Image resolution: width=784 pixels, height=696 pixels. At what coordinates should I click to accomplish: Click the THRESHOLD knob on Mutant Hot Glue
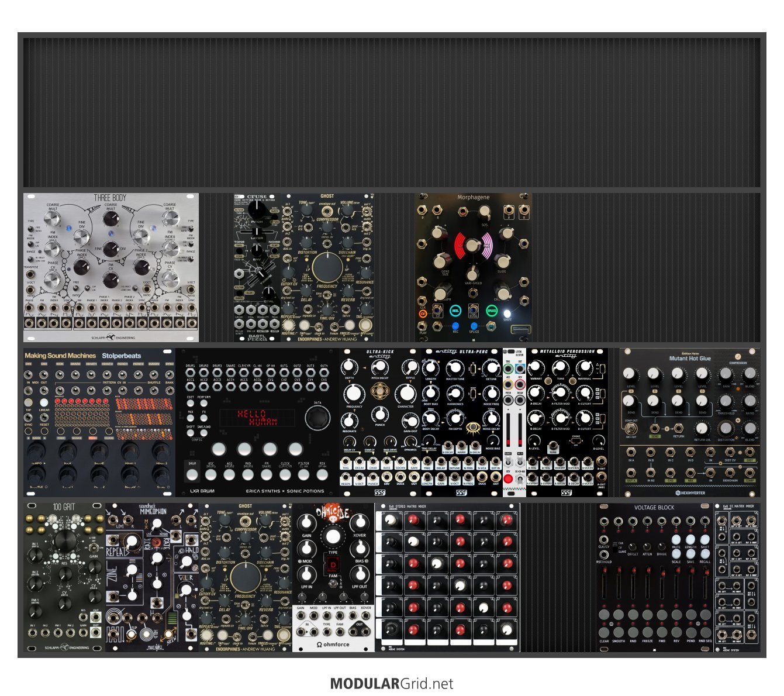(x=726, y=401)
